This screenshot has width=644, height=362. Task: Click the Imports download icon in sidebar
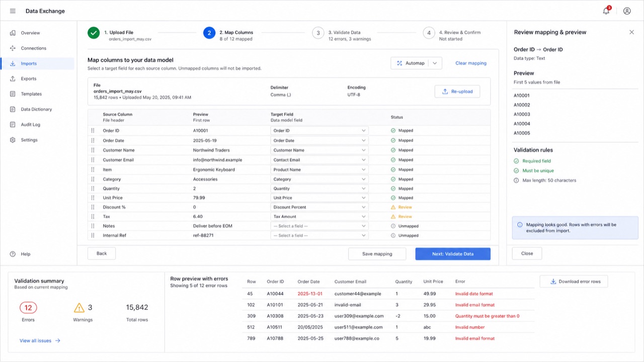tap(13, 64)
